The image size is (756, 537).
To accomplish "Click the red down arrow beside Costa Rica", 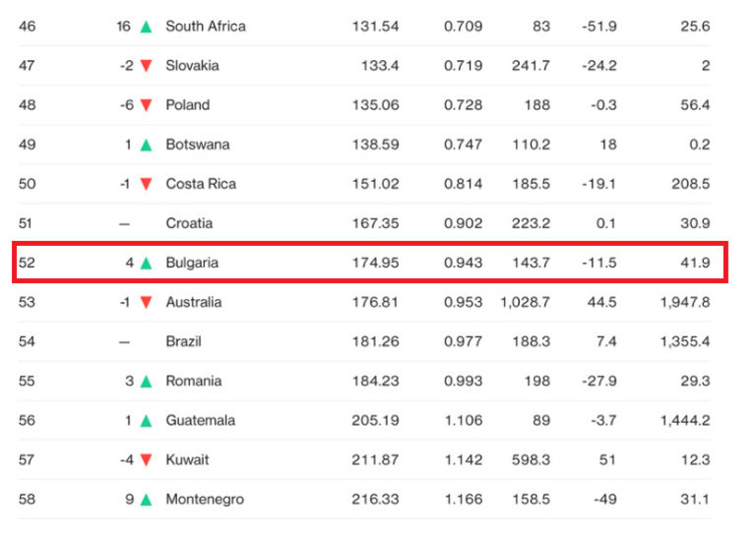I will (146, 184).
